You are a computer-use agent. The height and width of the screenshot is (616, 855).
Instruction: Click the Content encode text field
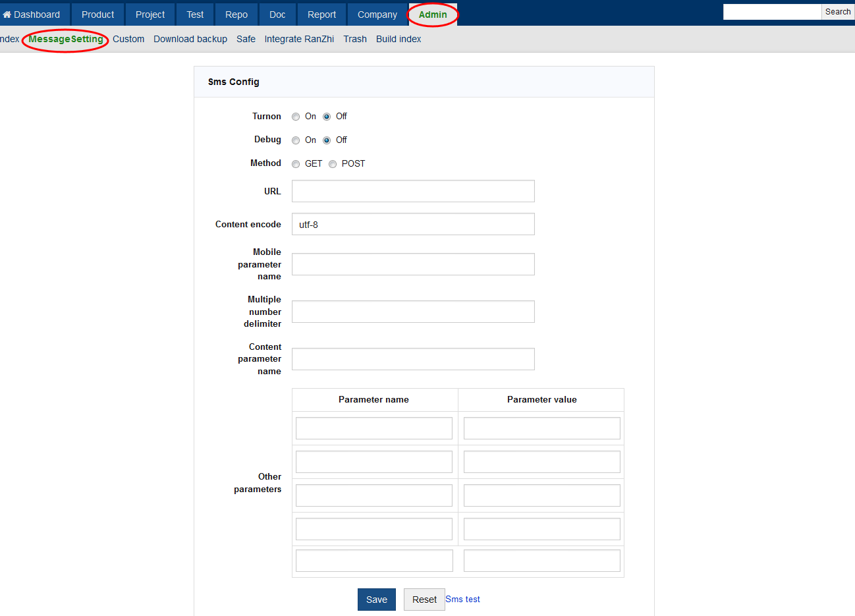click(413, 224)
